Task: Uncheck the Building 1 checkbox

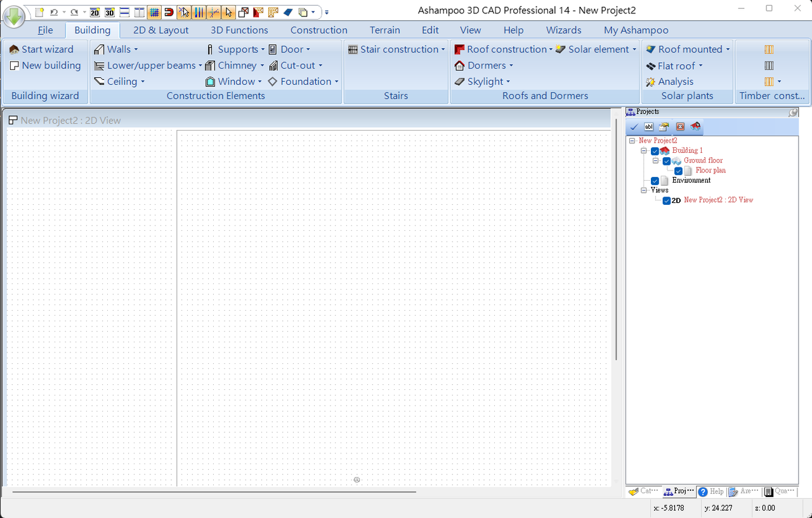Action: (x=655, y=151)
